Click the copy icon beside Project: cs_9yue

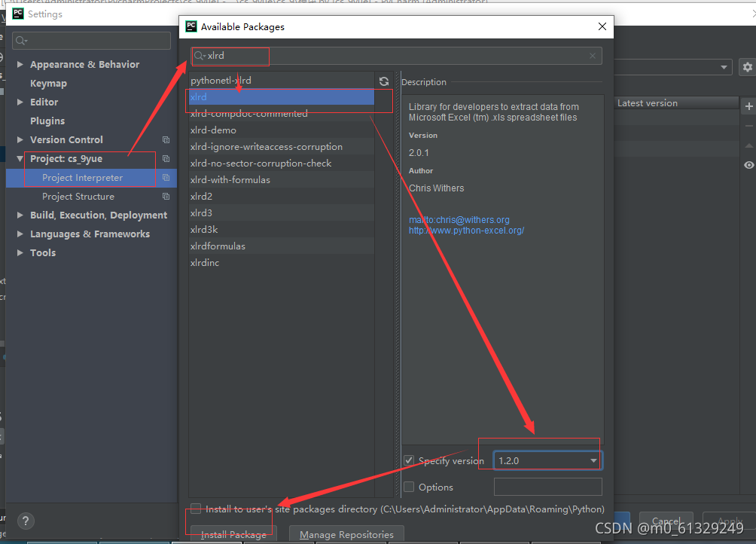click(x=166, y=159)
